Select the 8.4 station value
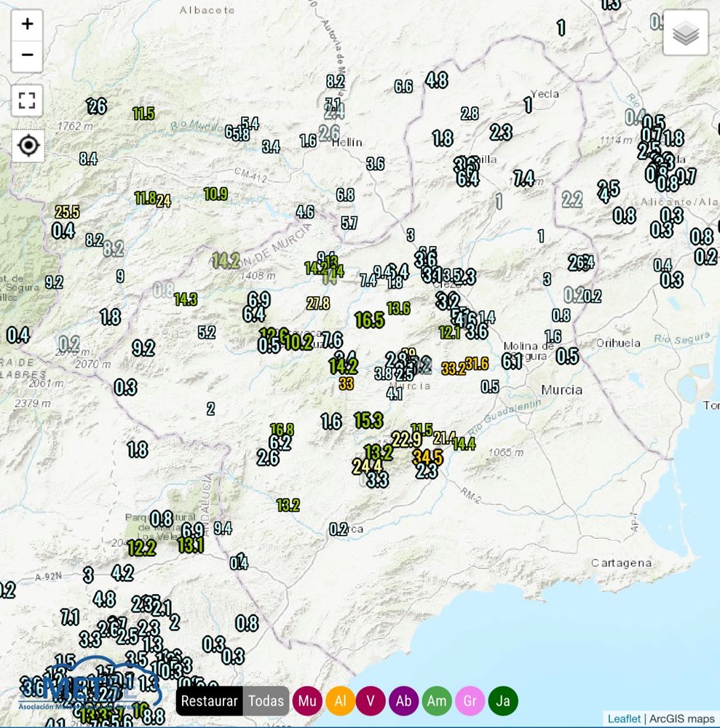 tap(88, 159)
